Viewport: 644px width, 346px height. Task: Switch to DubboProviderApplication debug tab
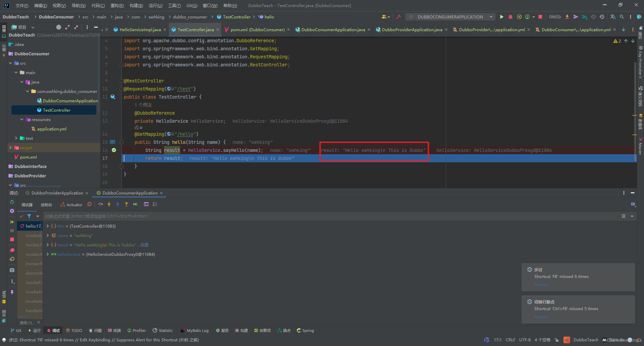click(x=57, y=193)
